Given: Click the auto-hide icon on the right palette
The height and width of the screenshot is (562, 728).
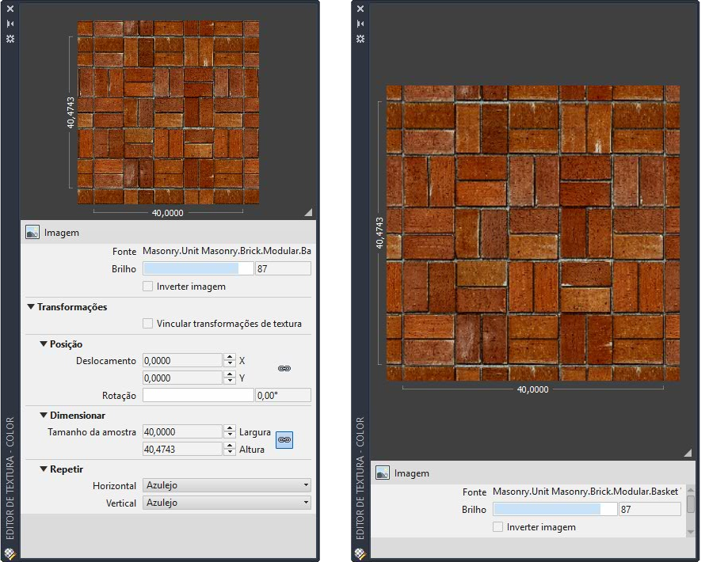Looking at the screenshot, I should click(360, 24).
